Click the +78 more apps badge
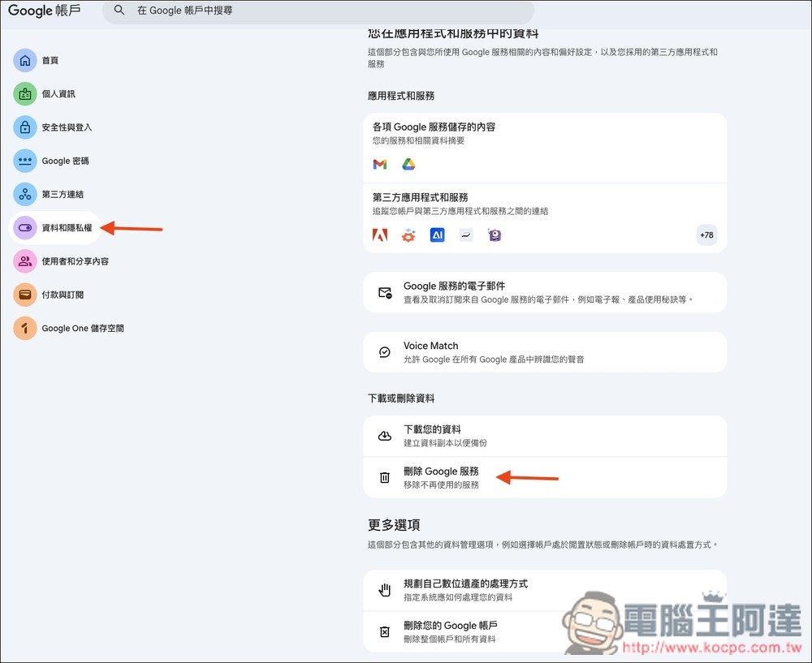Viewport: 812px width, 663px height. coord(707,235)
